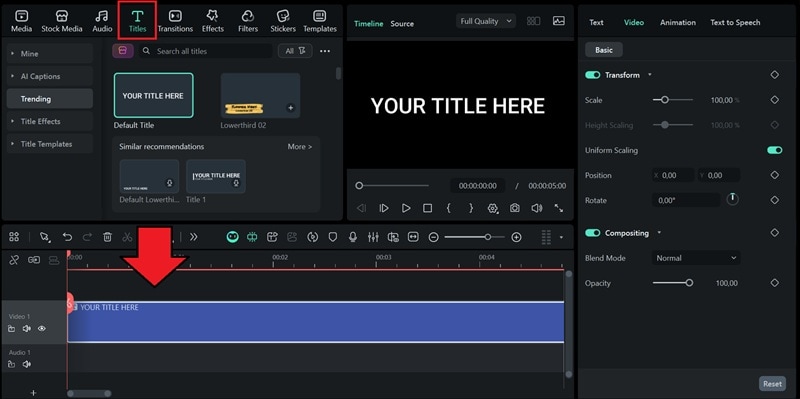The height and width of the screenshot is (399, 800).
Task: Open the Blend Mode Normal dropdown
Action: [696, 258]
